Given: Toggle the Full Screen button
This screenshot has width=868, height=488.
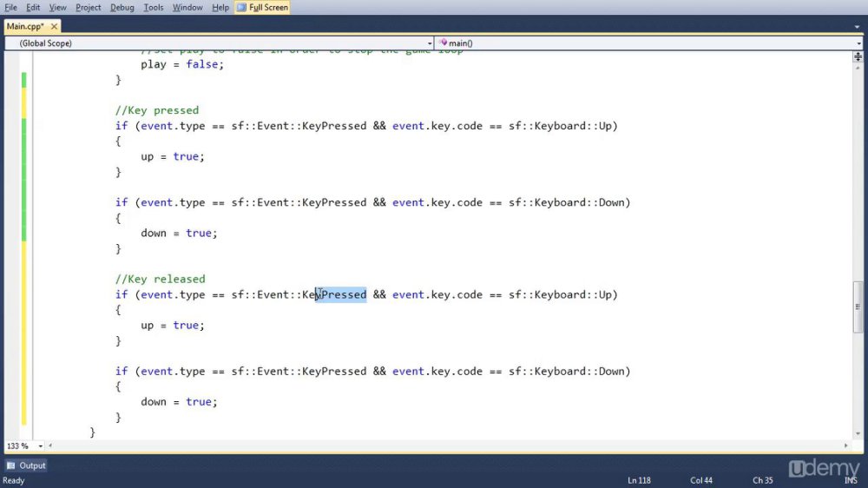Looking at the screenshot, I should [x=262, y=7].
